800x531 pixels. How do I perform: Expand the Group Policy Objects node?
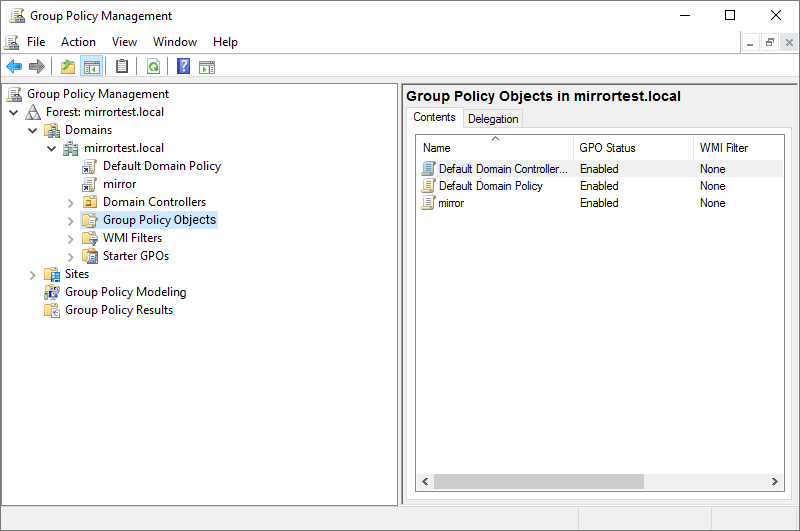(x=70, y=221)
